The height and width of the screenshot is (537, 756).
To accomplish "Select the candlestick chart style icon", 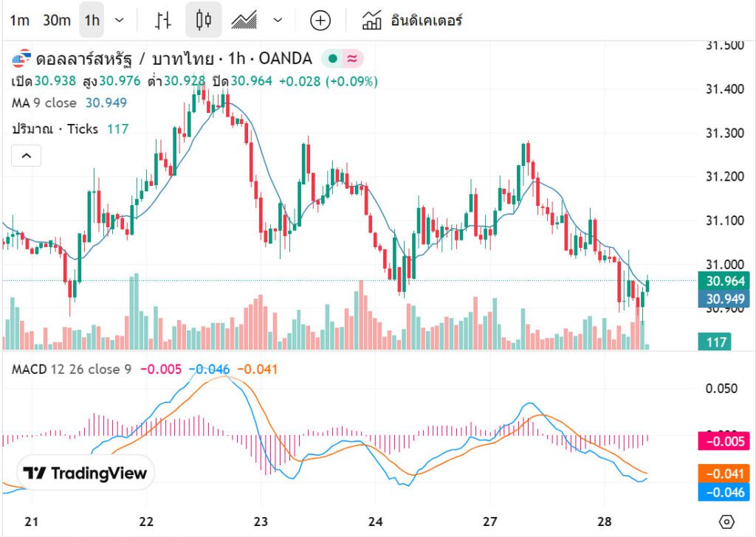I will point(203,20).
